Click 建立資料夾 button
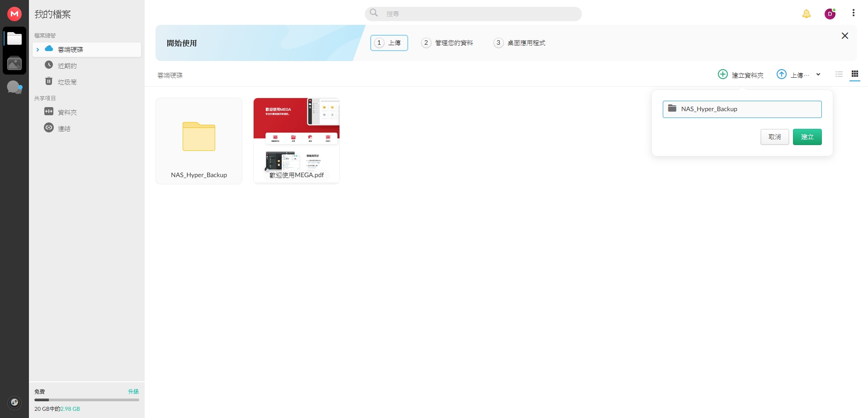 (741, 75)
